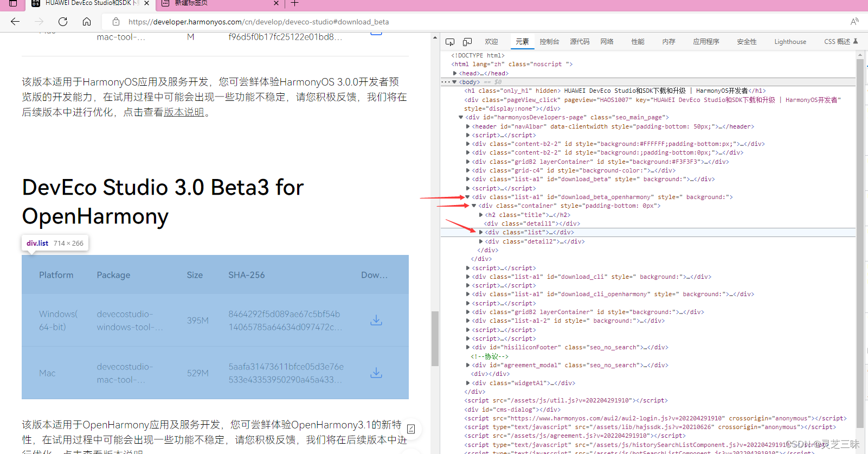Click the SHA-256 column header
868x454 pixels.
(247, 275)
